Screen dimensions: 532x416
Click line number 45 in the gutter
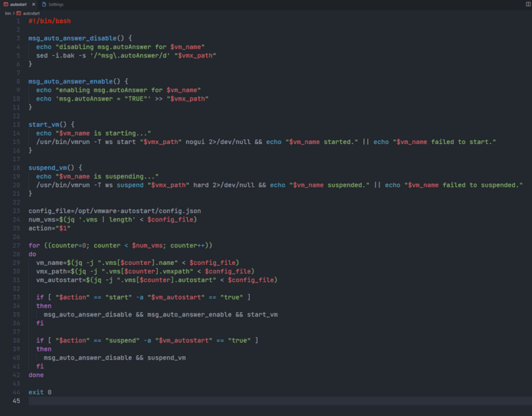point(17,400)
